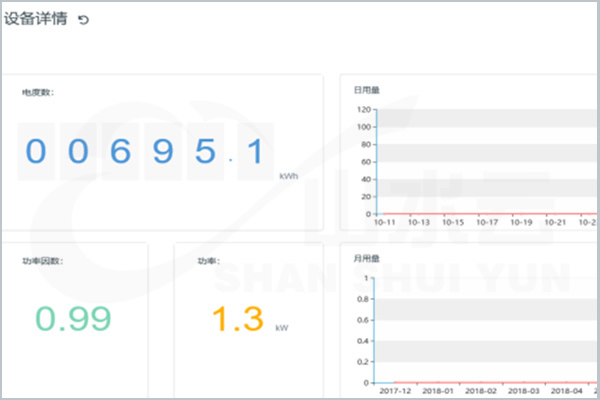Select the 1.3 power value
Viewport: 600px width, 400px height.
[238, 319]
